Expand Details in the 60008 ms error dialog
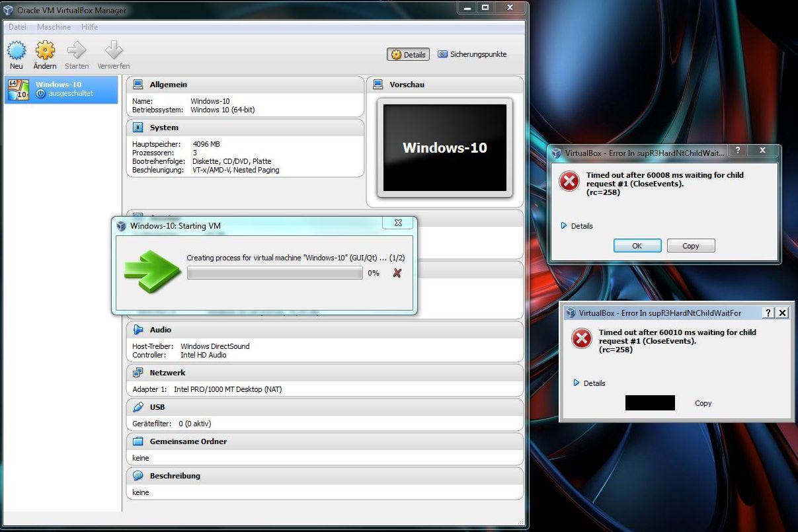The height and width of the screenshot is (532, 798). [x=577, y=226]
